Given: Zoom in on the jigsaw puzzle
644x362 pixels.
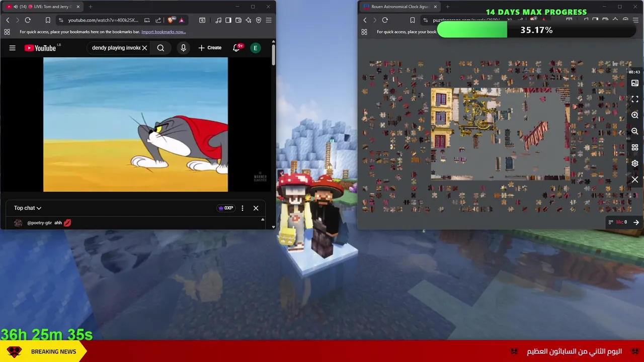Looking at the screenshot, I should pos(635,115).
